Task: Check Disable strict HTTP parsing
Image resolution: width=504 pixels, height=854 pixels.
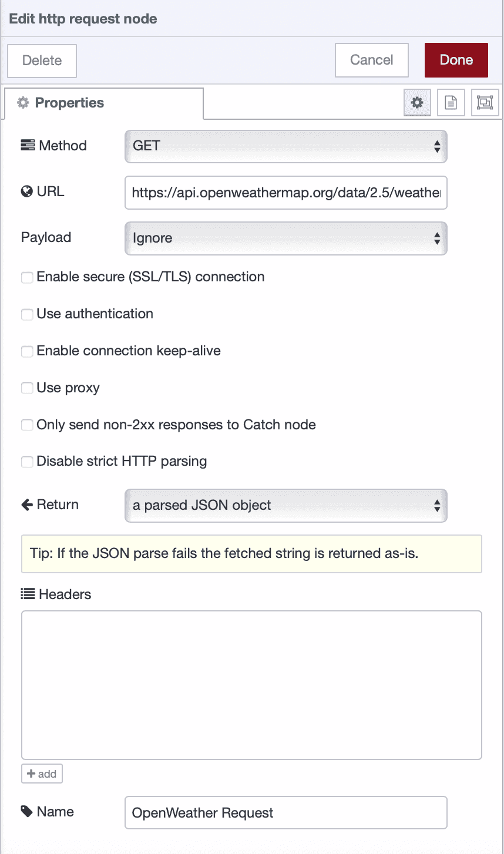Action: [27, 462]
